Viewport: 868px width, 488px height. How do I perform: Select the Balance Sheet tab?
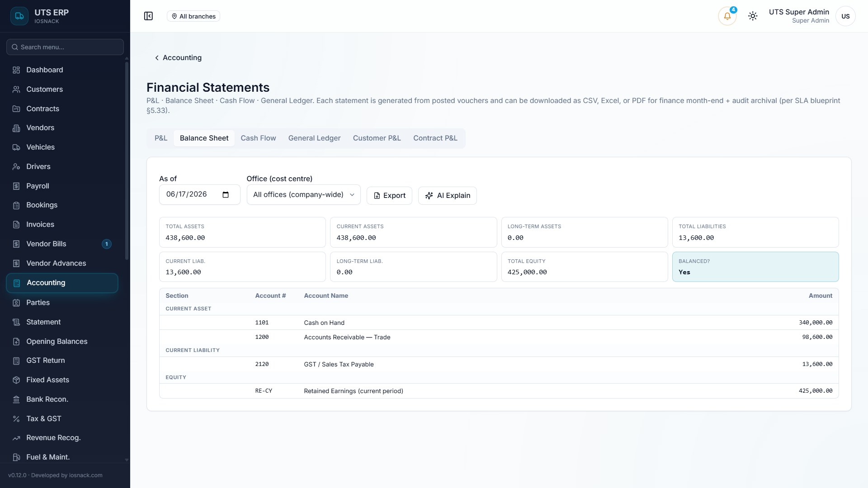(204, 138)
